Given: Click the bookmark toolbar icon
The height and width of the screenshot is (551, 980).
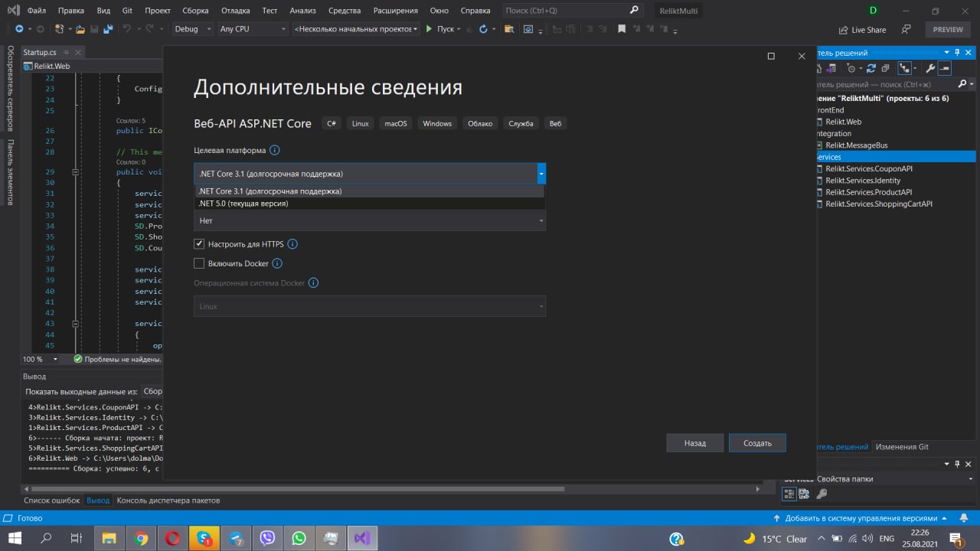Looking at the screenshot, I should 622,29.
